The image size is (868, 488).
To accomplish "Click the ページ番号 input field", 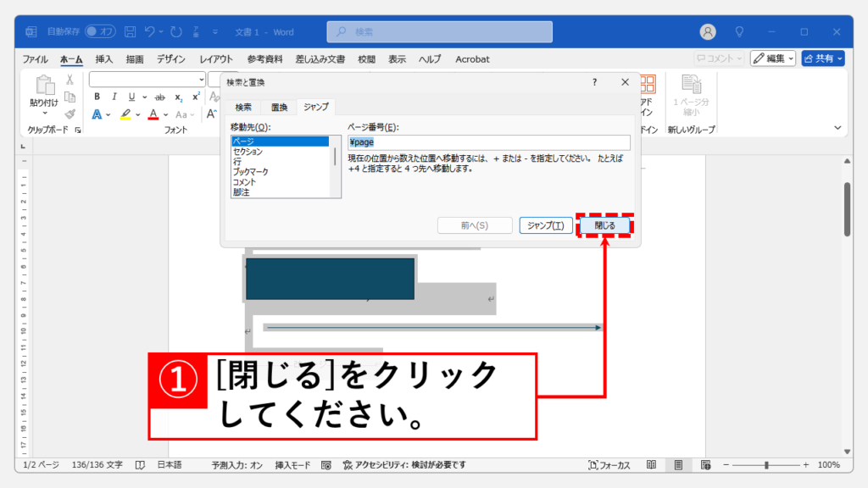I will pos(488,142).
